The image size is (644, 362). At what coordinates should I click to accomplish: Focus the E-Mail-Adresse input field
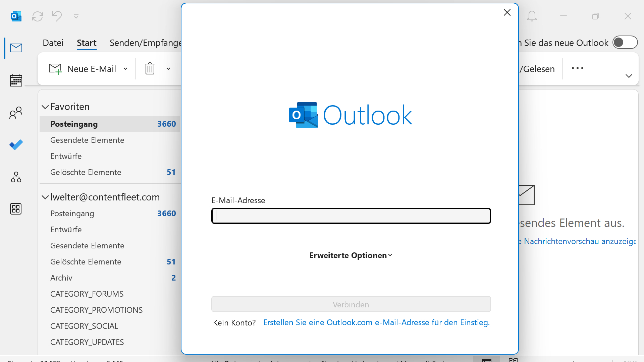pos(351,216)
